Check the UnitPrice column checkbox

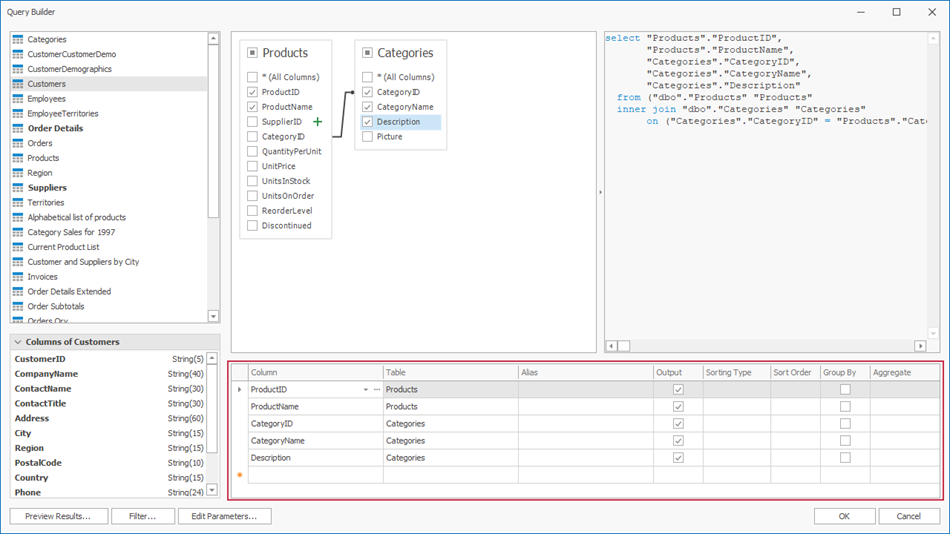(253, 166)
